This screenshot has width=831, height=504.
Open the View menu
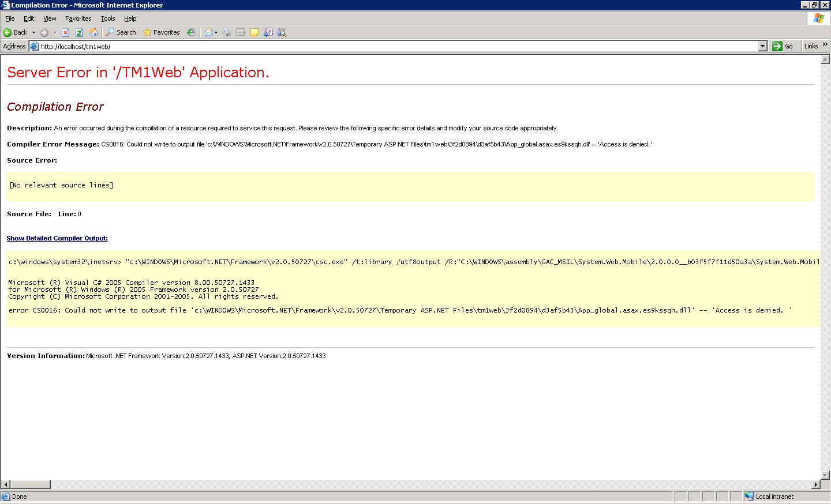(x=50, y=18)
